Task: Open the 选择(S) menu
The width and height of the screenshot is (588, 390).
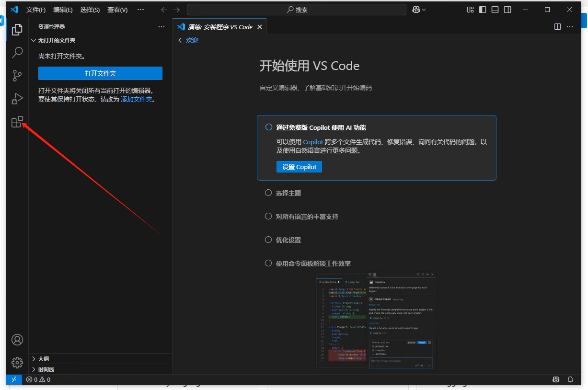Action: [x=90, y=10]
